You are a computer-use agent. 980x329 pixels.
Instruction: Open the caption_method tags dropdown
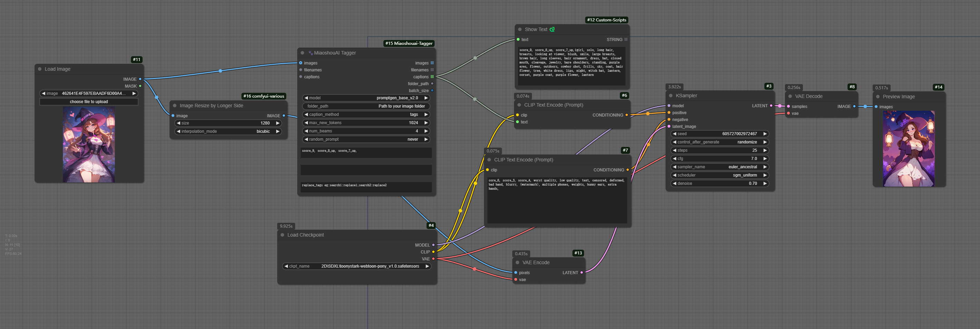coord(366,114)
